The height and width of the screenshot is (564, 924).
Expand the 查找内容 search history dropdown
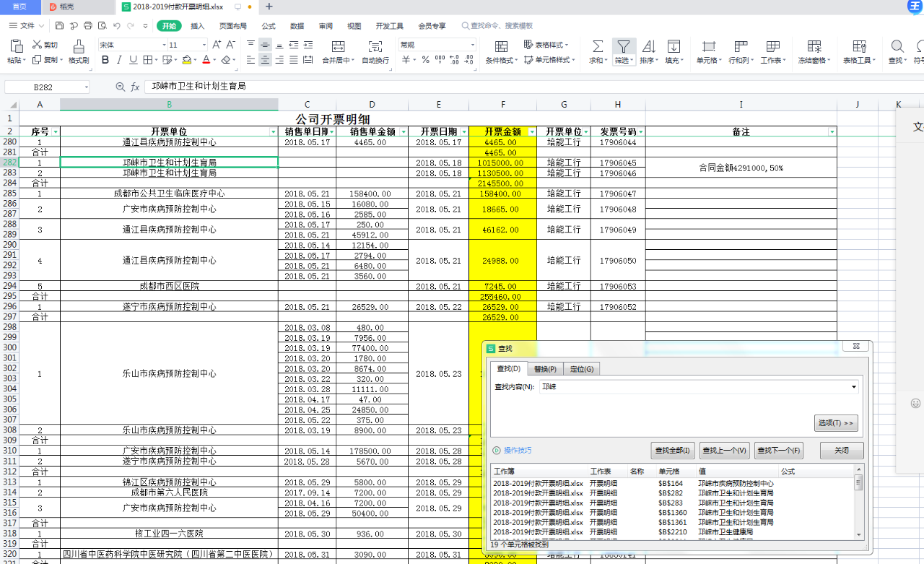click(x=854, y=387)
